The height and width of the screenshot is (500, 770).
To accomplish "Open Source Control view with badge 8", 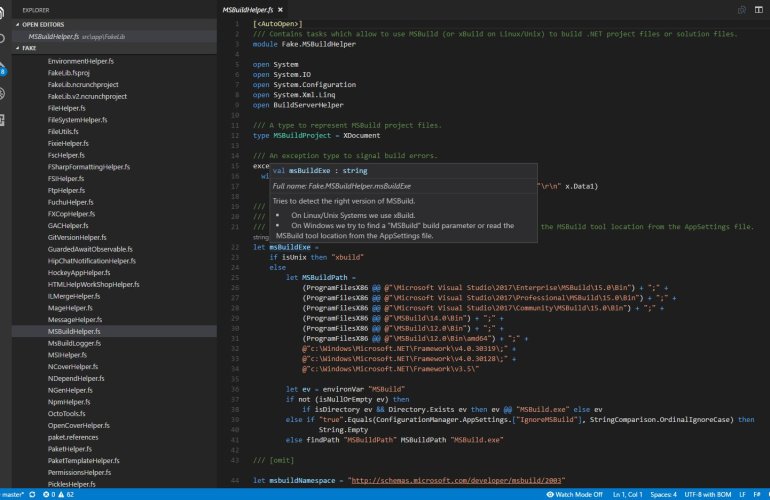I will (4, 67).
